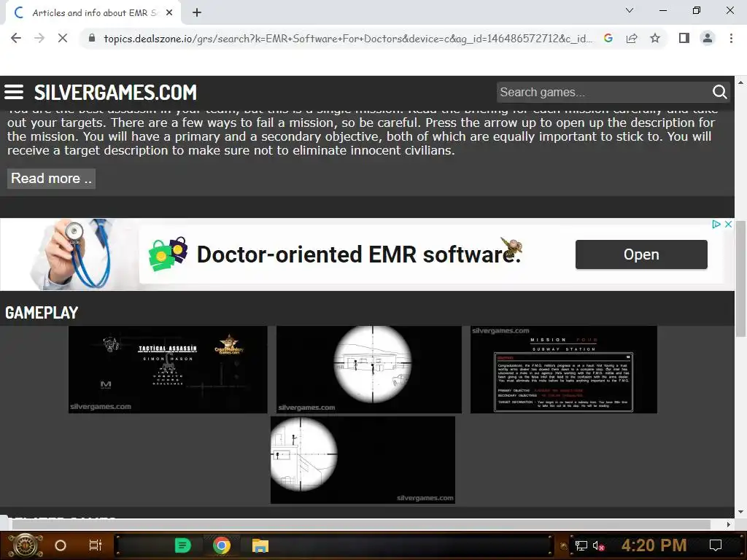The image size is (747, 560).
Task: Unmute the volume tray icon
Action: click(x=598, y=545)
